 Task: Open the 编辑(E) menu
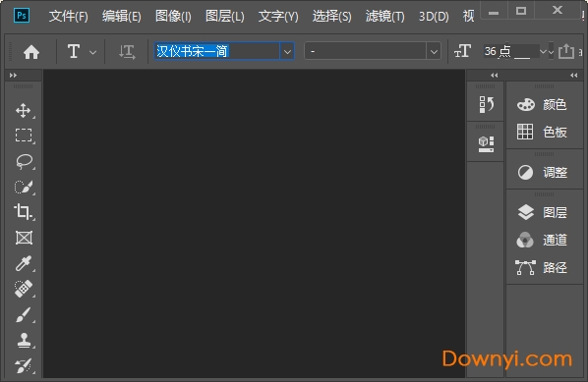(x=122, y=16)
